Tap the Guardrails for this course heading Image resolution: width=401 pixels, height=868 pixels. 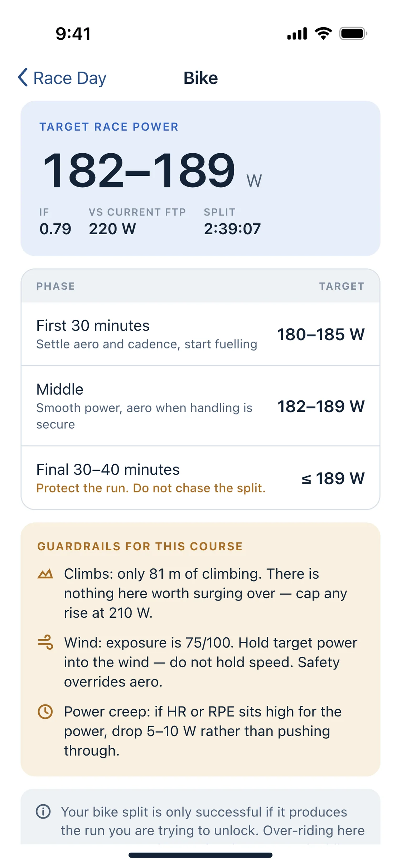coord(140,546)
